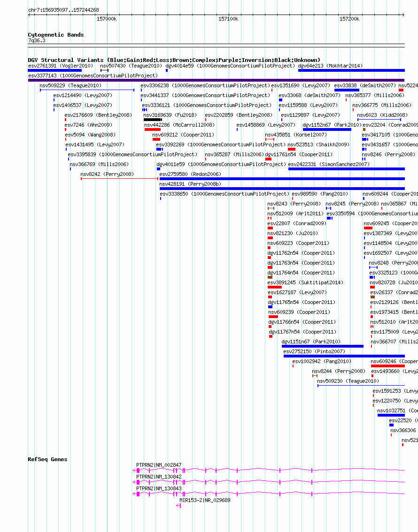Click esv1431495 (Levy2007) label

pyautogui.click(x=95, y=144)
